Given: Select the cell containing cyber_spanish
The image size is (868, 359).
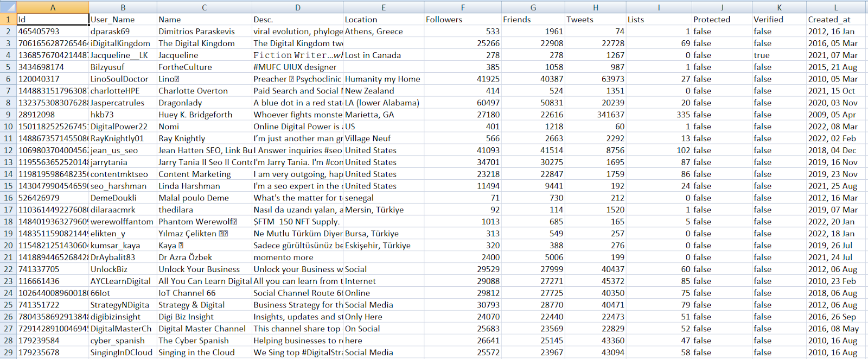Looking at the screenshot, I should [x=123, y=341].
